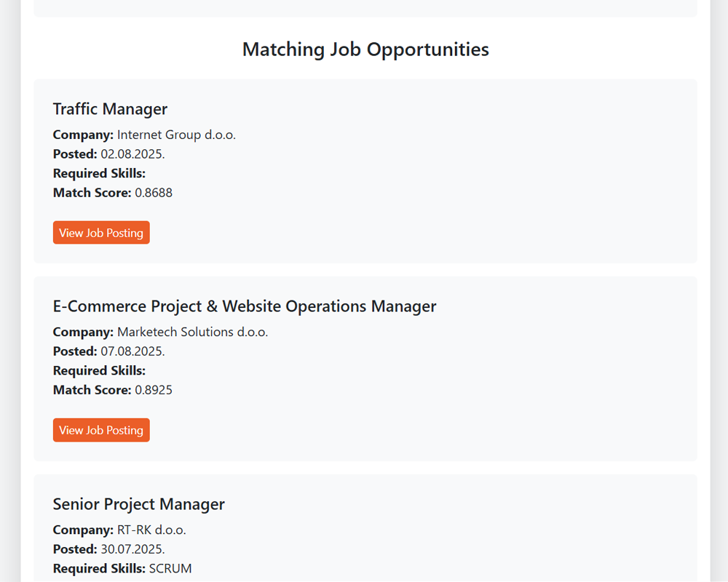This screenshot has width=728, height=582.
Task: Click the Internet Group d.o.o. company name
Action: [176, 135]
